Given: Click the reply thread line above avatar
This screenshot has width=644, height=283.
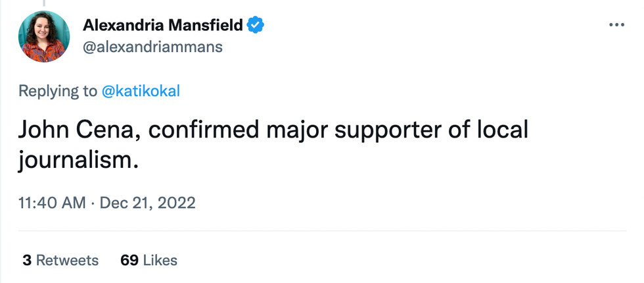Looking at the screenshot, I should pos(44,4).
